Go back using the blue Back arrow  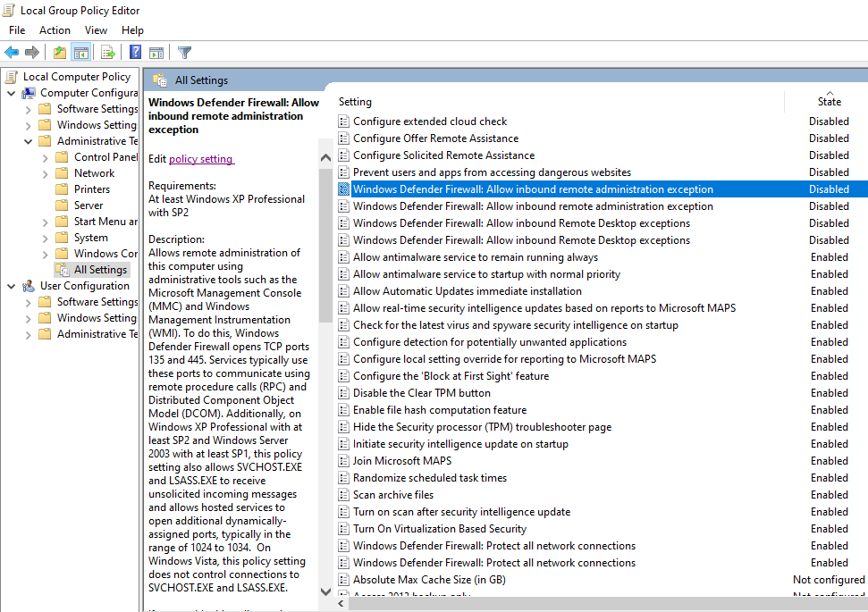(x=12, y=53)
